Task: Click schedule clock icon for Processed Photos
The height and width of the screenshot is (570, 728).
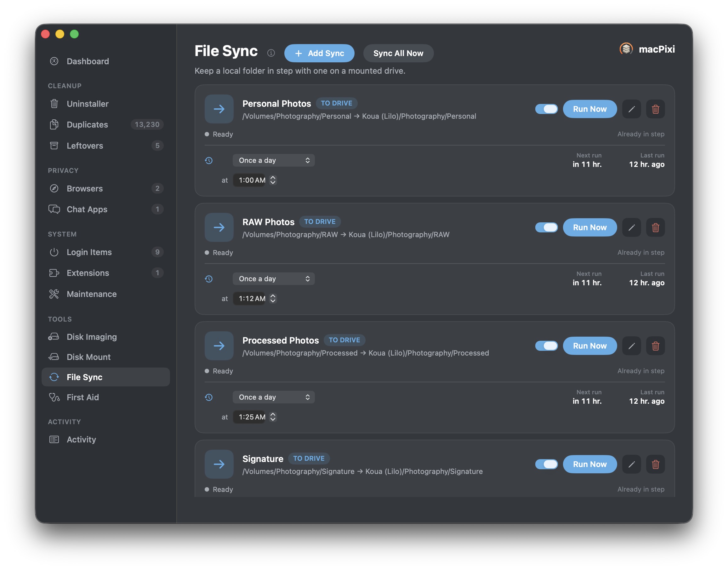Action: pyautogui.click(x=209, y=397)
